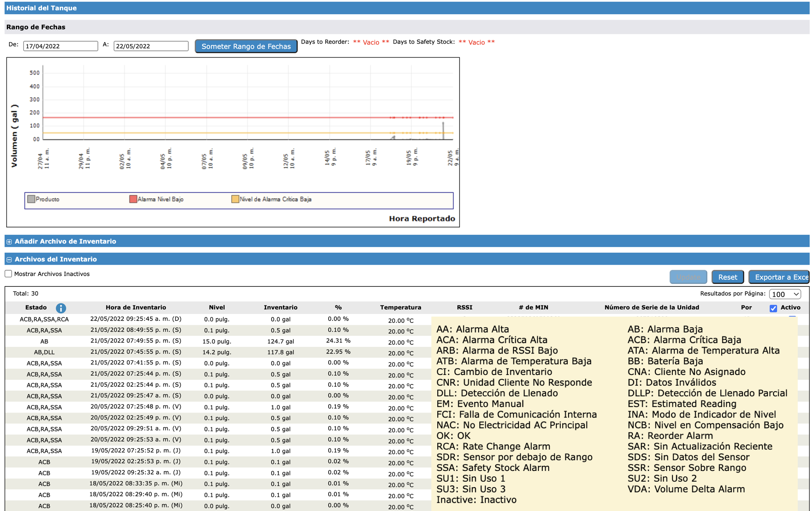812x511 pixels.
Task: Expand the Añadir Archivo de Inventario section
Action: tap(9, 242)
